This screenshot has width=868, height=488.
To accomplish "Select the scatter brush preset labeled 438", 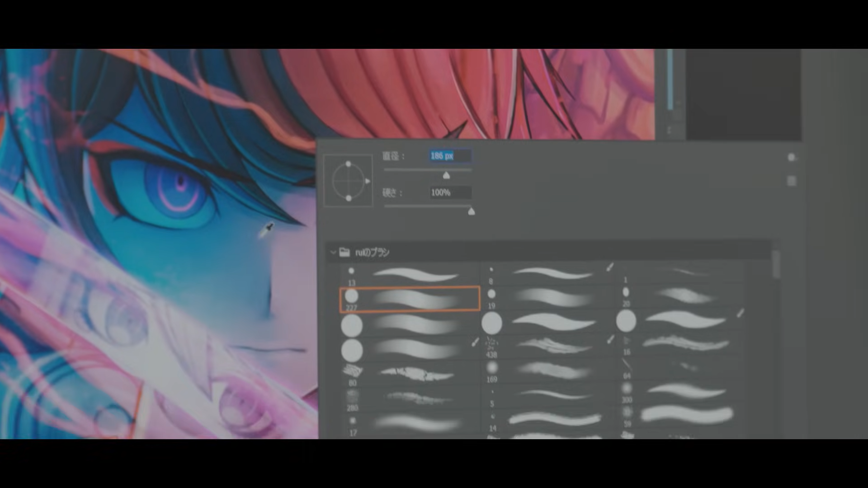I will (x=548, y=347).
